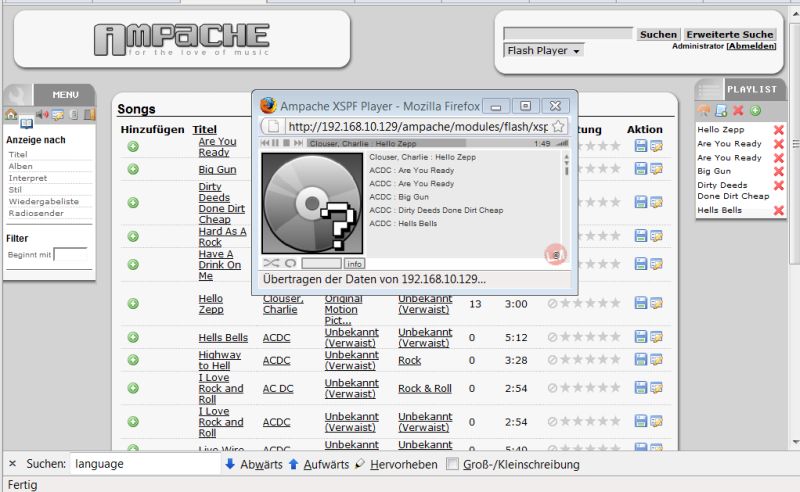Open the Clouser, Charlie artist link
Viewport: 800px width, 492px height.
point(283,304)
